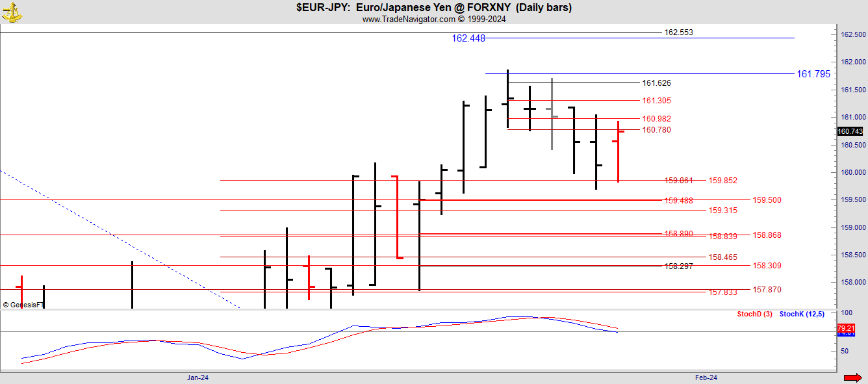Select the 158.309 support level label

pyautogui.click(x=767, y=266)
